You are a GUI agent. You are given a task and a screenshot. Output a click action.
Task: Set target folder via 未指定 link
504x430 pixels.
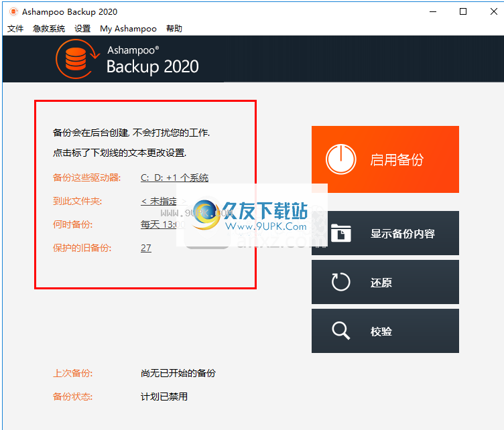click(x=164, y=202)
